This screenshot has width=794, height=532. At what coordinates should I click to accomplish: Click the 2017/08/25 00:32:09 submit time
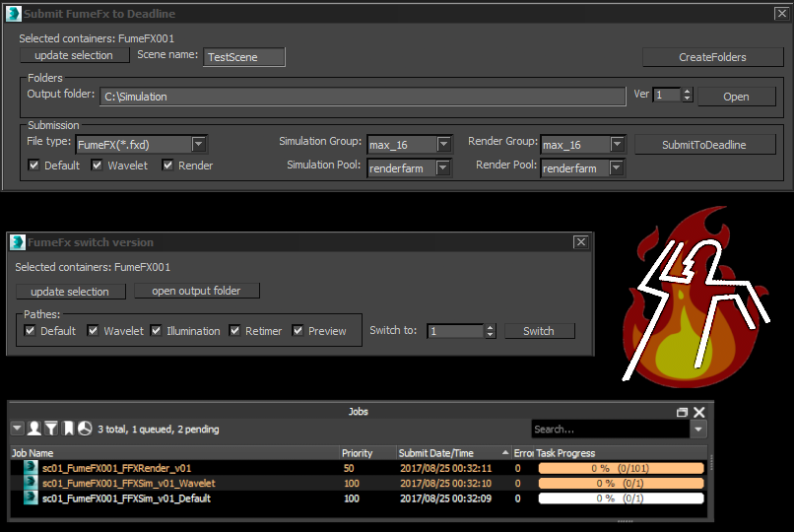pos(445,499)
